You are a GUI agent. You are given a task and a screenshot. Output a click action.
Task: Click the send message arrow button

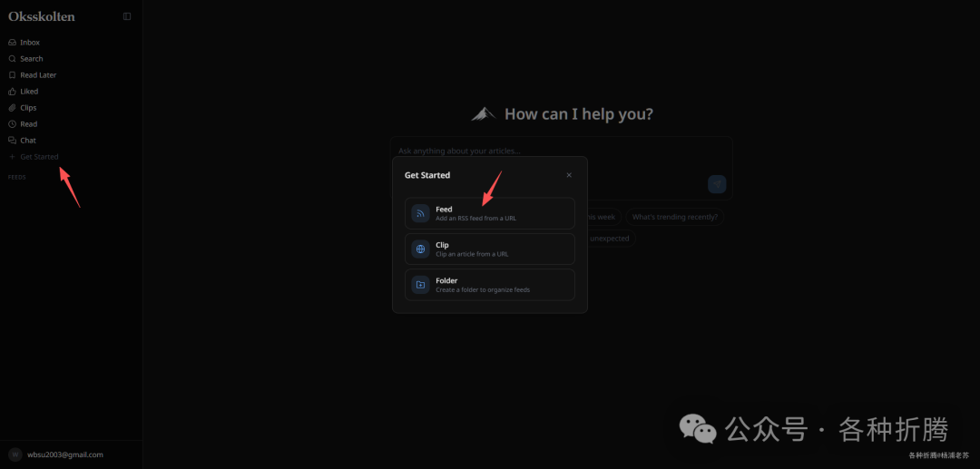point(717,183)
